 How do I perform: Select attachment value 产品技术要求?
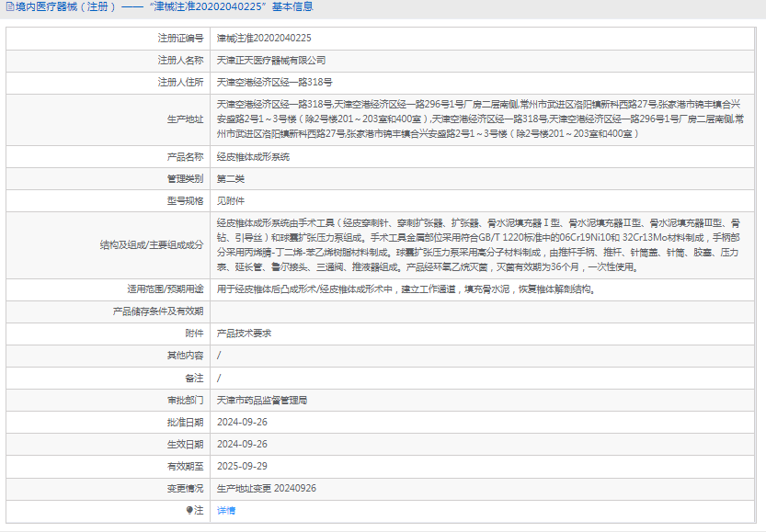click(244, 334)
